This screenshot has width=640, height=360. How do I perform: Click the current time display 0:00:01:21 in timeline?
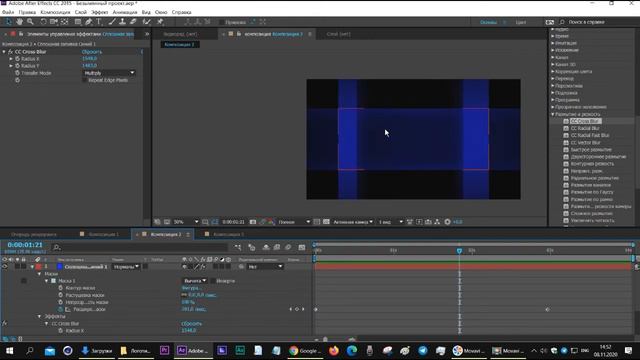click(25, 245)
